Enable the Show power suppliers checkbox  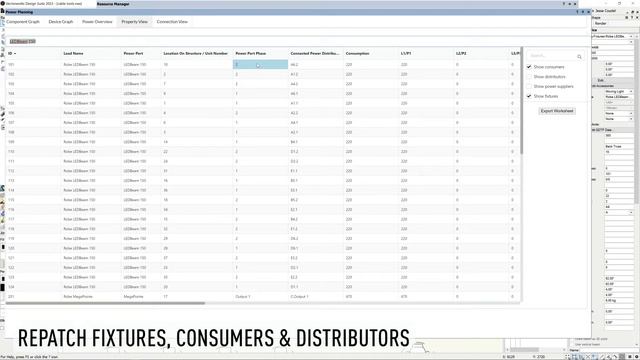[x=529, y=86]
